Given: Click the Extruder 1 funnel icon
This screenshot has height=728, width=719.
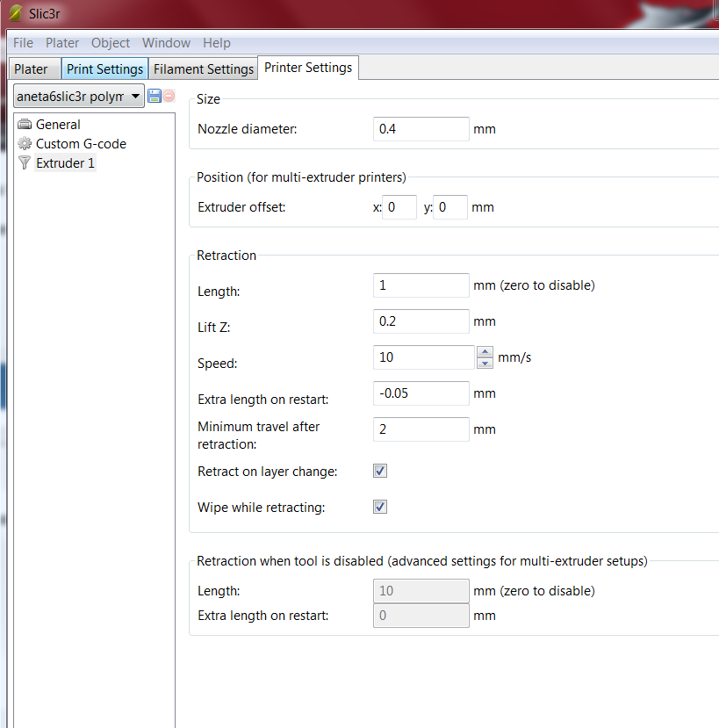Looking at the screenshot, I should (25, 163).
